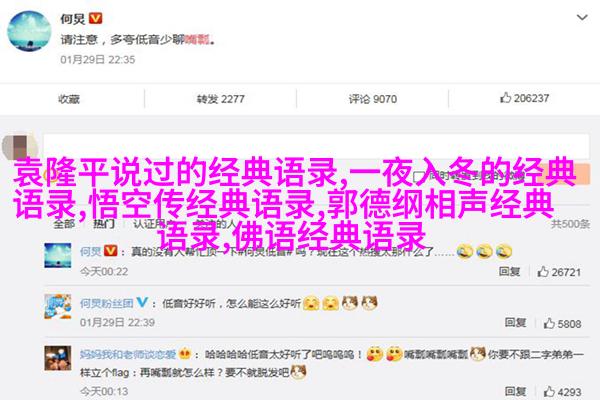This screenshot has width=600, height=400.
Task: Open the 转发 2277 repost tab
Action: [x=220, y=99]
